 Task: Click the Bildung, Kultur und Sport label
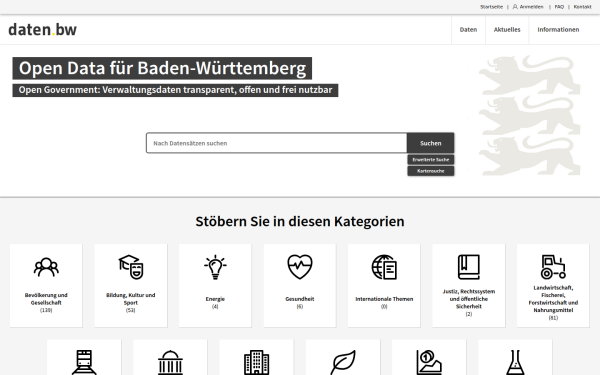[x=130, y=299]
